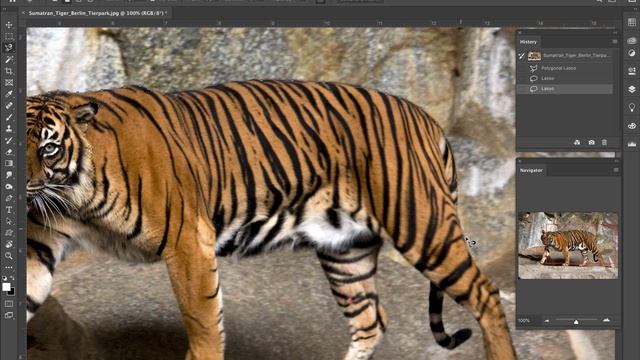The height and width of the screenshot is (360, 640).
Task: Select the Lasso tool in toolbar
Action: (x=9, y=48)
